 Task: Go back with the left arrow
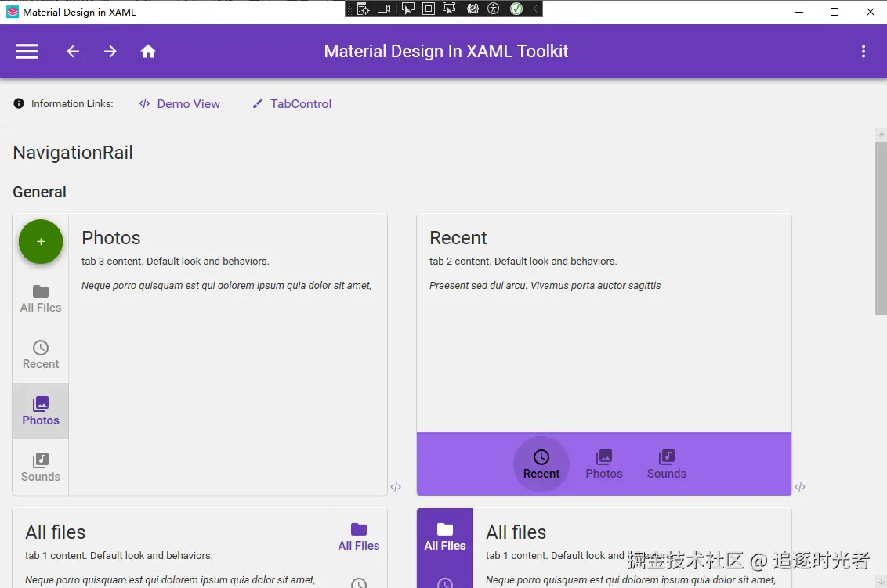[73, 52]
